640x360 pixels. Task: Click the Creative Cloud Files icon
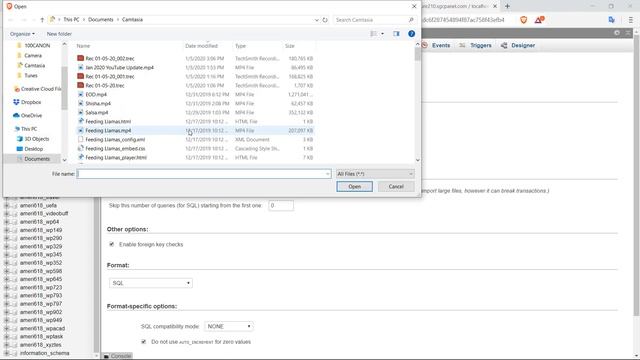[17, 89]
